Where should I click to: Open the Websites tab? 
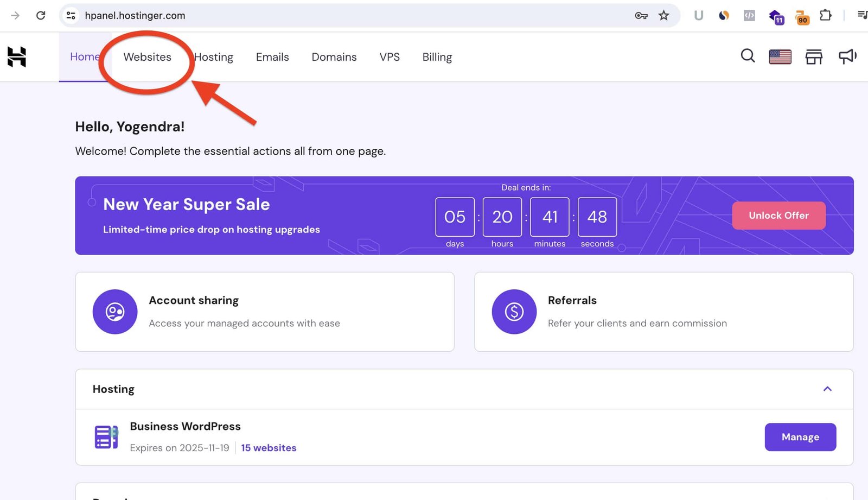click(x=147, y=57)
